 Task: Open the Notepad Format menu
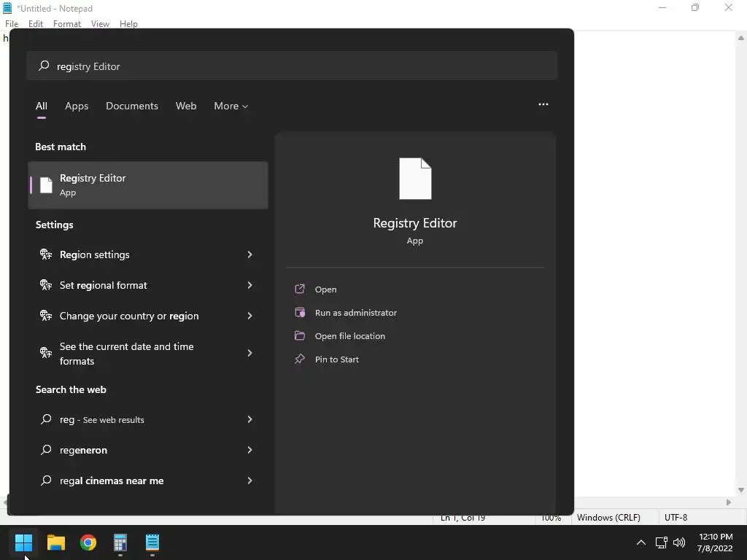coord(67,24)
